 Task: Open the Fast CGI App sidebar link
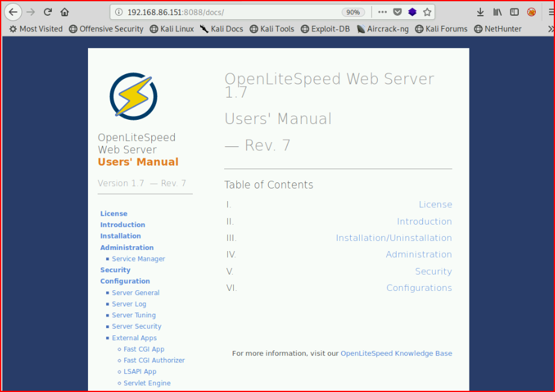[x=143, y=349]
